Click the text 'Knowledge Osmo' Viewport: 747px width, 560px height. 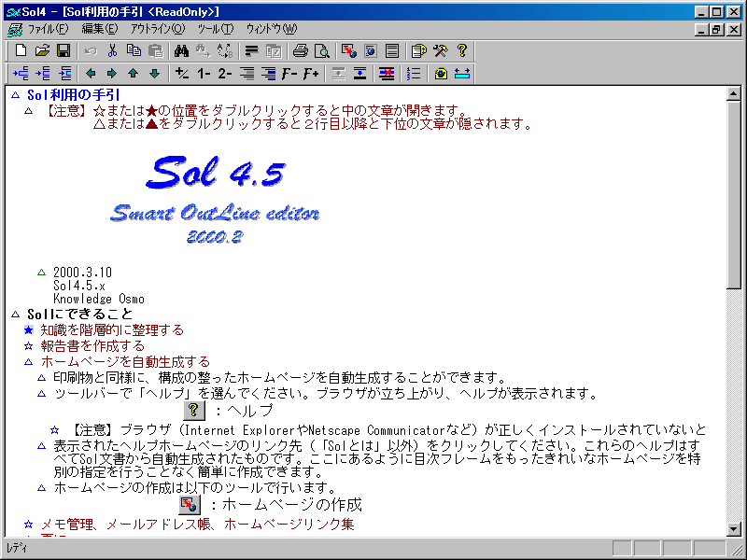(x=99, y=299)
